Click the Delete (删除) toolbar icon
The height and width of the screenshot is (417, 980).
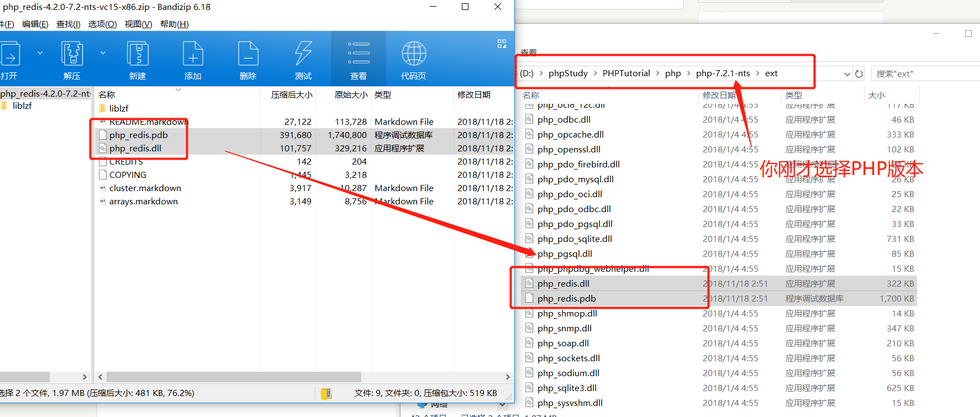point(248,54)
